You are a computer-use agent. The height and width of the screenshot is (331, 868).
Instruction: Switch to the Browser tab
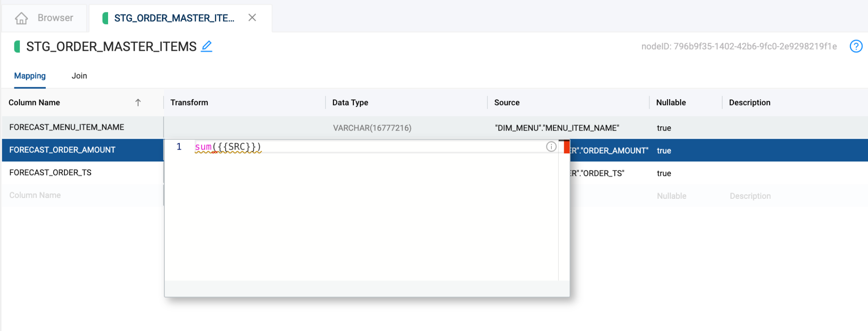[x=44, y=18]
